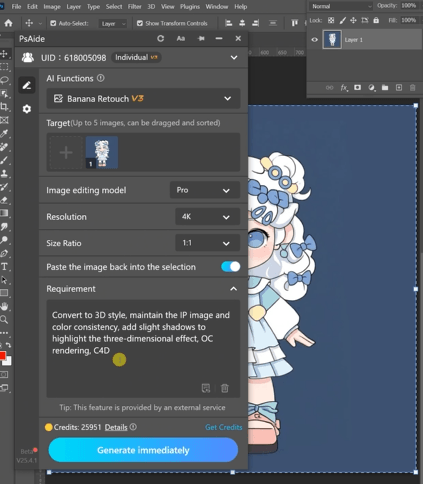The image size is (423, 484).
Task: Open PsAide settings gear icon
Action: click(27, 109)
